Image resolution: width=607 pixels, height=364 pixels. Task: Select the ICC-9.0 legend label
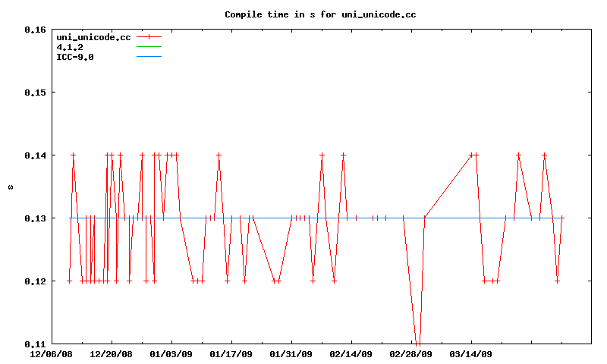coord(75,57)
